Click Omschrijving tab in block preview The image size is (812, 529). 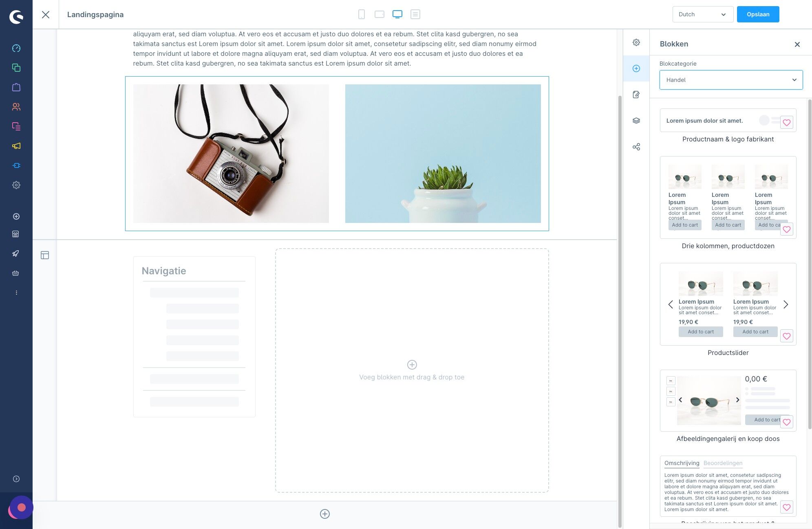click(682, 463)
